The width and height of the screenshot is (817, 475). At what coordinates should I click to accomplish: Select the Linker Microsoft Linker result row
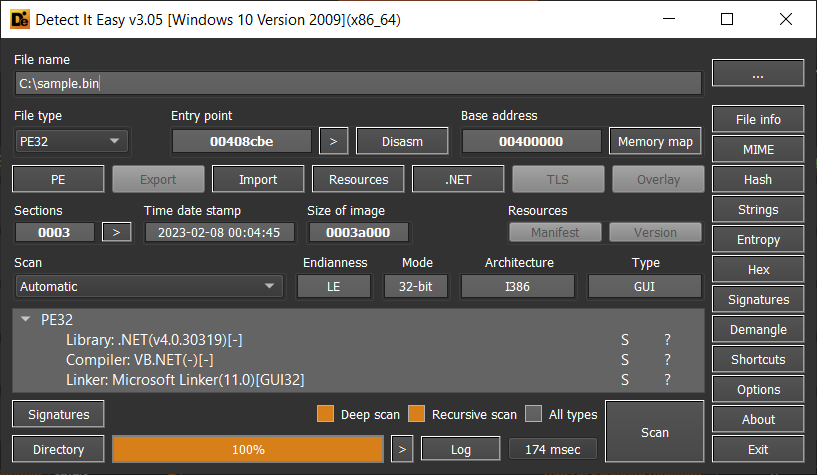click(358, 380)
